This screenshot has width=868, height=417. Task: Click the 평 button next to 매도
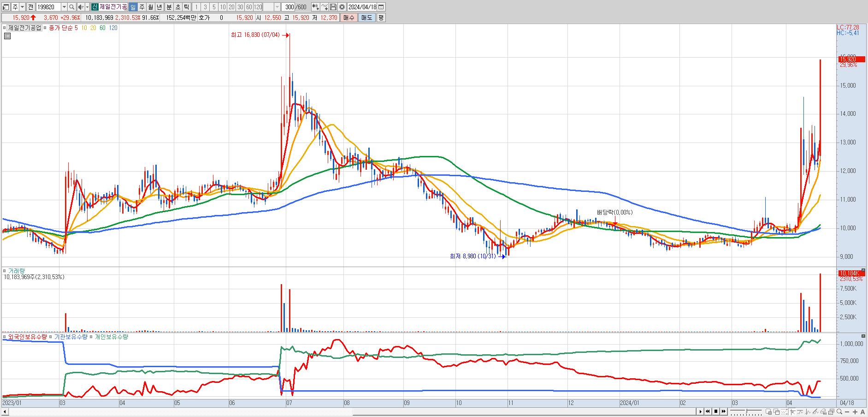click(381, 18)
